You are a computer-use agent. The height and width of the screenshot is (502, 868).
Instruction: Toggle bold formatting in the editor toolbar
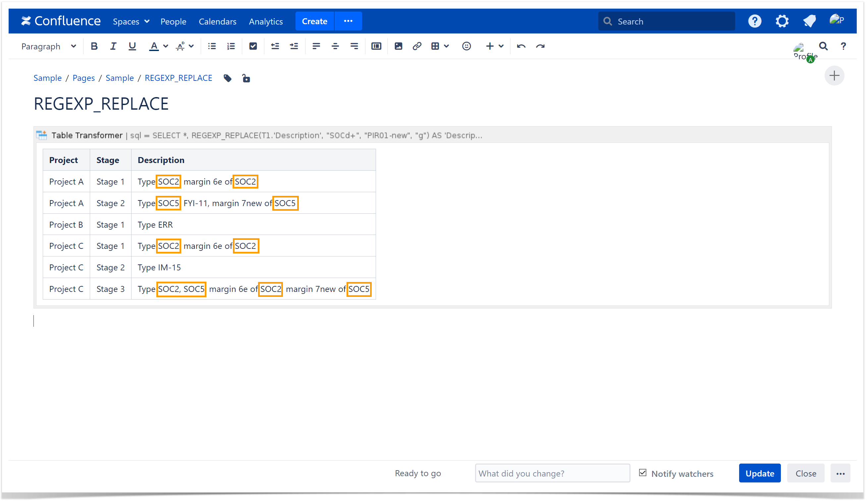pyautogui.click(x=94, y=46)
